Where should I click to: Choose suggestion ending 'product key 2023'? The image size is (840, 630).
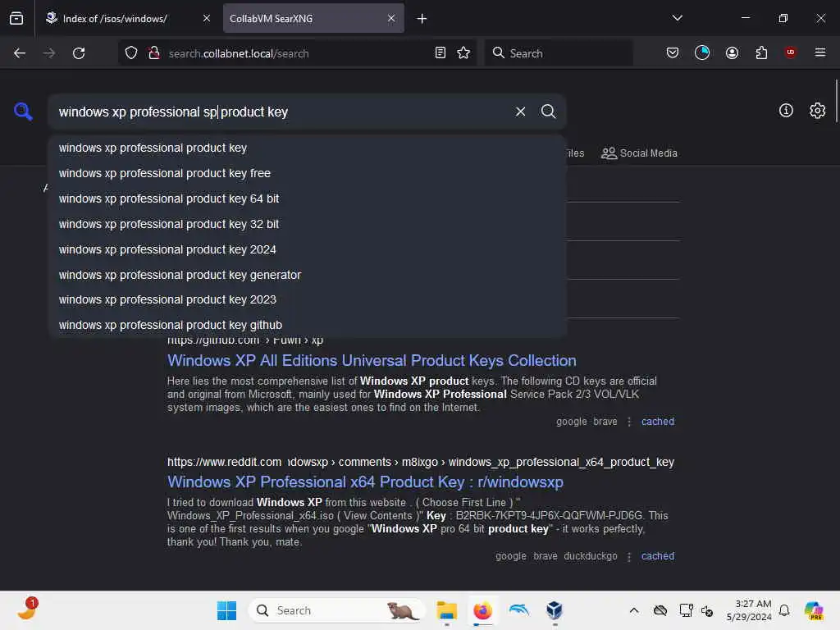[x=308, y=299]
